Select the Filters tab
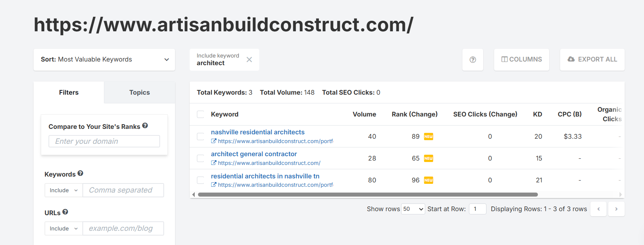This screenshot has height=245, width=644. tap(69, 92)
